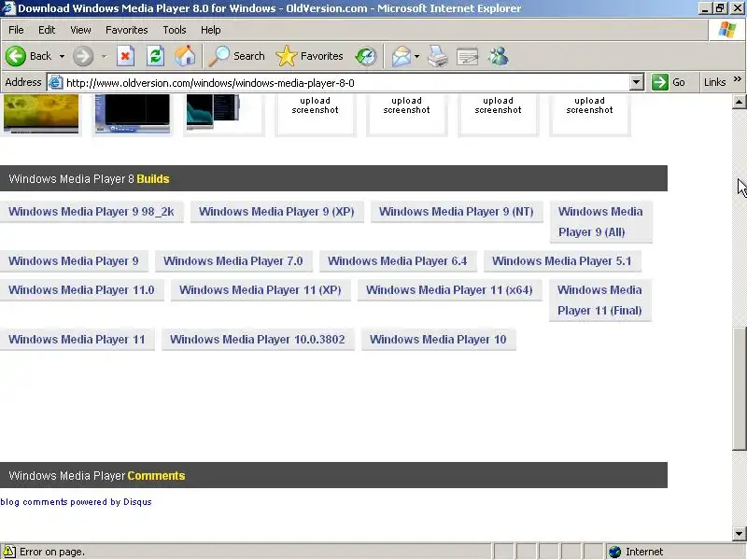Open History with clock globe icon
Screen dimensions: 747x560
point(366,56)
